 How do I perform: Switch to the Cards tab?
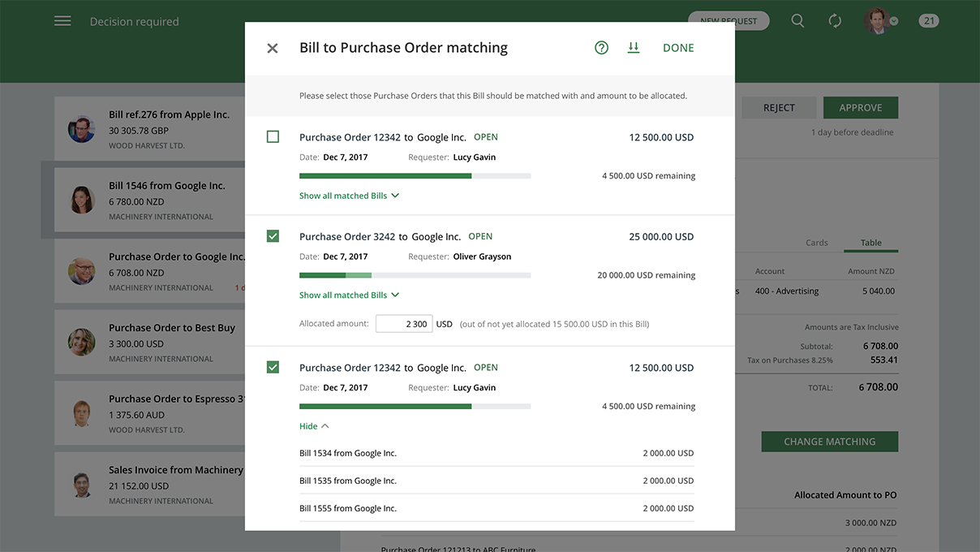[817, 242]
